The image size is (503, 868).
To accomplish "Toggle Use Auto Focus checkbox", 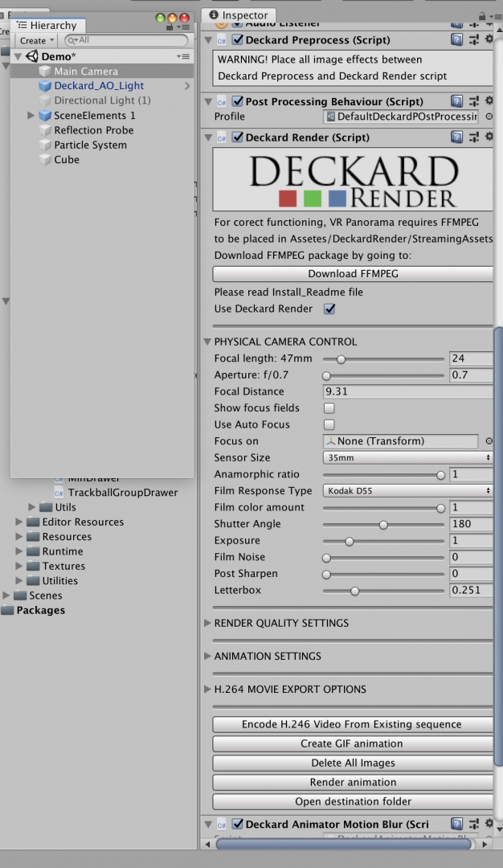I will (329, 424).
